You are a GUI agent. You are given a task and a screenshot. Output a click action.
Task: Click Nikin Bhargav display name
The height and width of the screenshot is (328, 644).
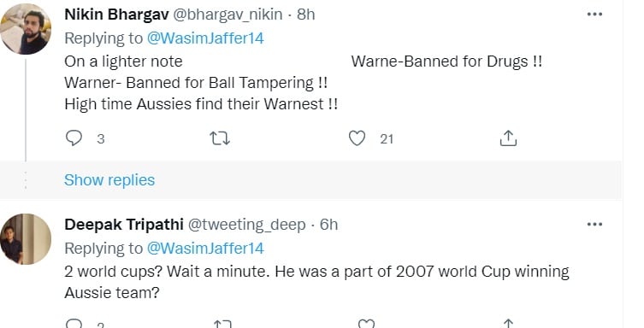[116, 15]
